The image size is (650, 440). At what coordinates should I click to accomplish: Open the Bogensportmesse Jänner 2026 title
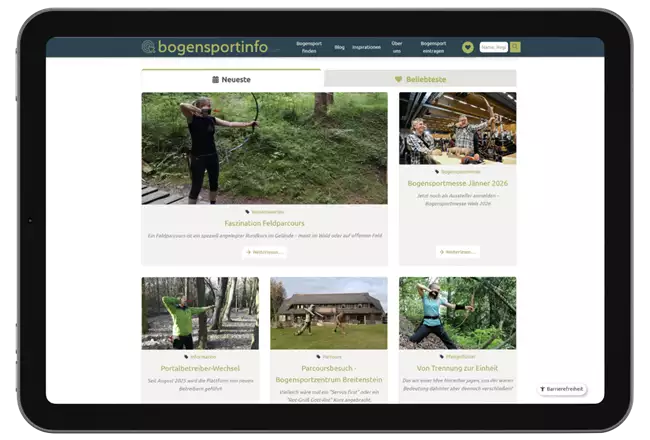click(458, 183)
